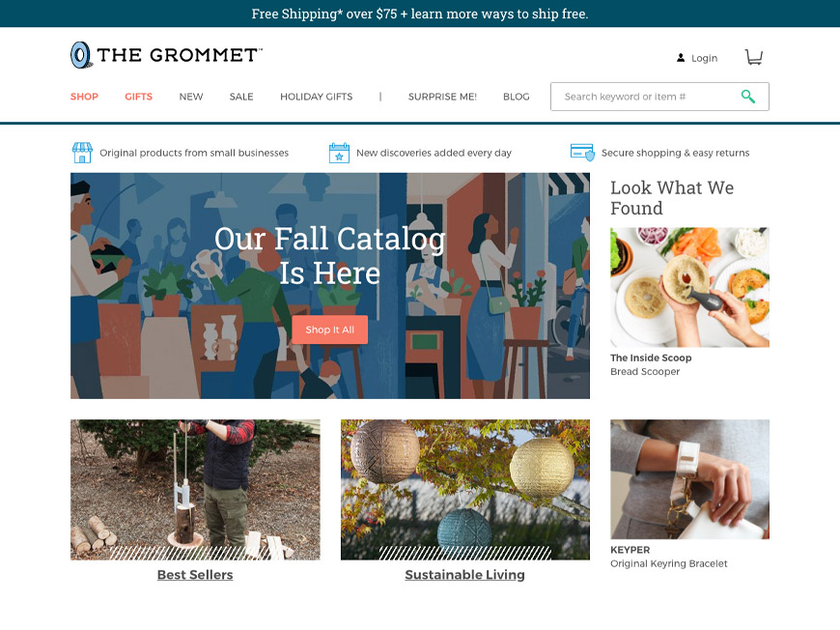Click the secure shopping card icon

click(x=582, y=153)
